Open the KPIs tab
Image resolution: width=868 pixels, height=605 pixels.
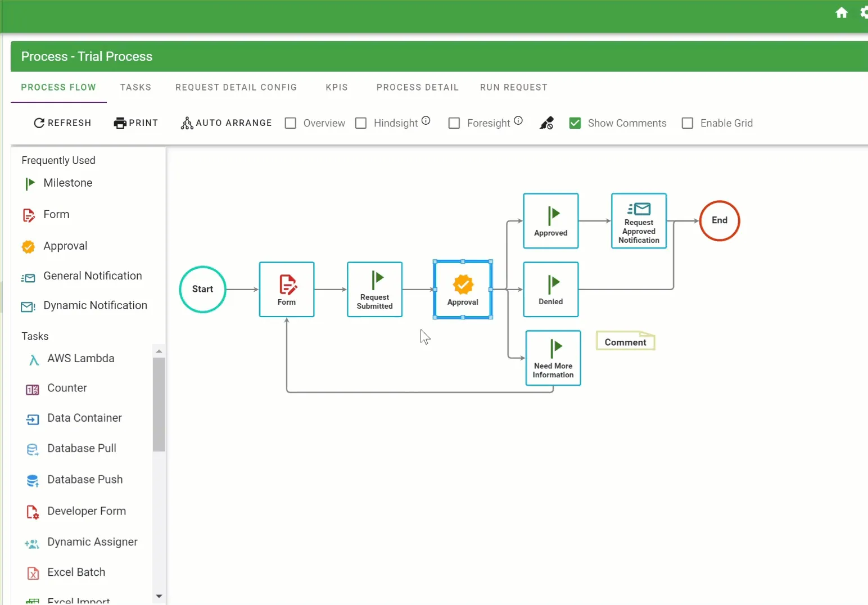[337, 87]
